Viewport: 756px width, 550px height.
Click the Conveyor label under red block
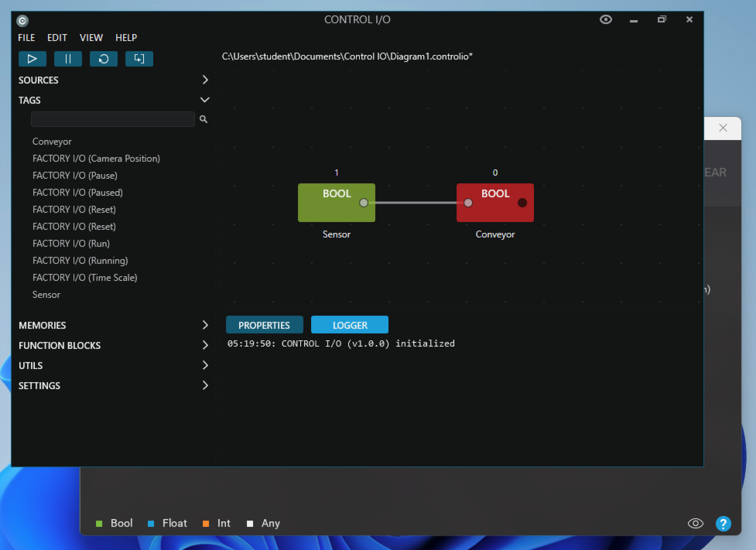coord(495,234)
